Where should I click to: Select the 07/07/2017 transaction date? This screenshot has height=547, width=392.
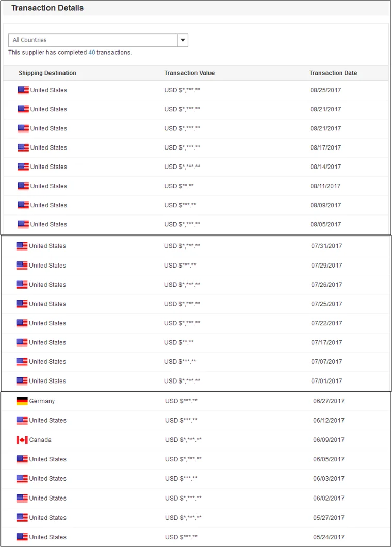pyautogui.click(x=326, y=362)
